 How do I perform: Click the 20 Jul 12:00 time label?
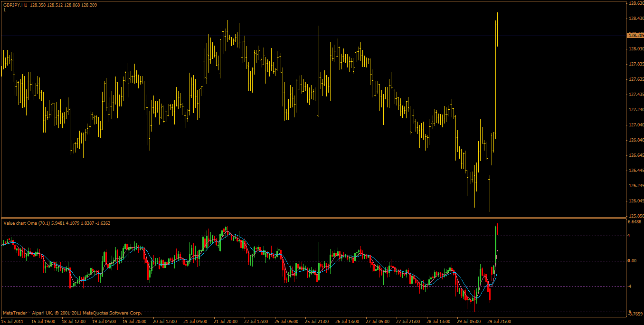(165, 322)
